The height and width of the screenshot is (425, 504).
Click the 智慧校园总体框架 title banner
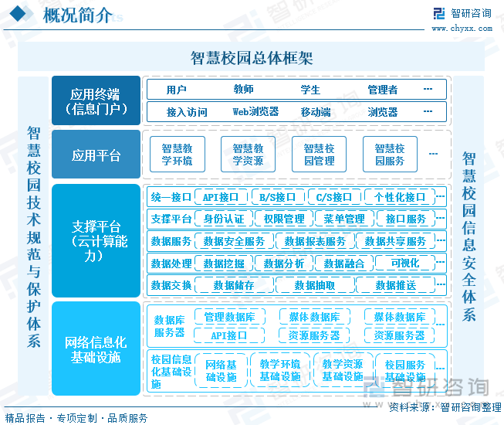click(251, 56)
